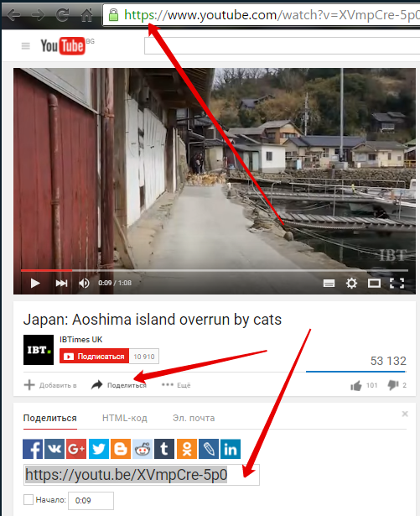Share on LinkedIn icon
The image size is (420, 516).
pos(231,449)
